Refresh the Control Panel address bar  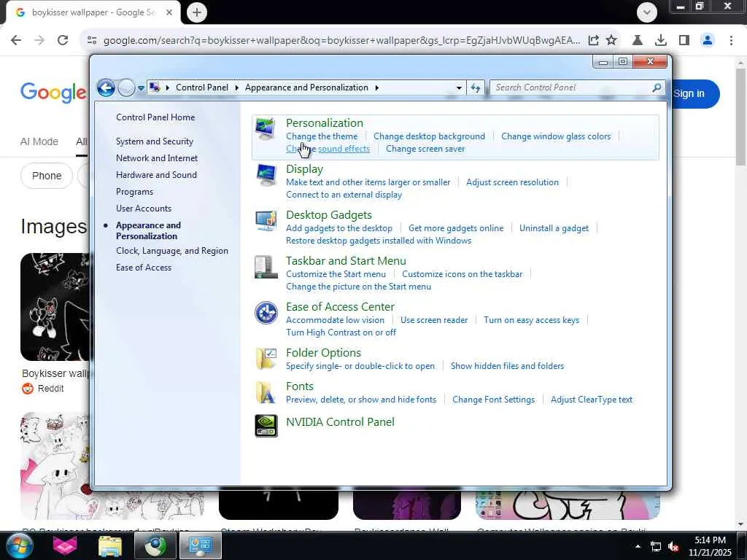476,87
